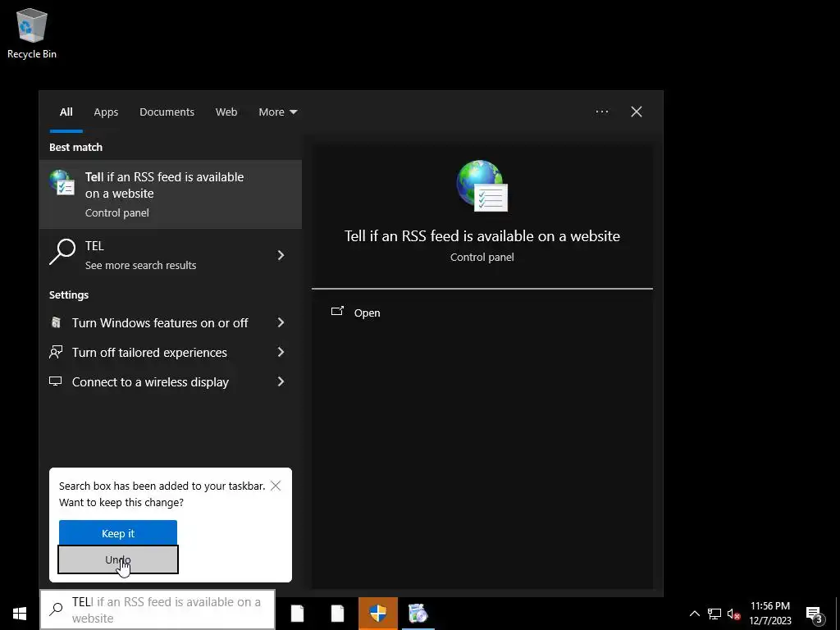Viewport: 840px width, 630px height.
Task: Click the tailored experiences person icon
Action: tap(56, 352)
